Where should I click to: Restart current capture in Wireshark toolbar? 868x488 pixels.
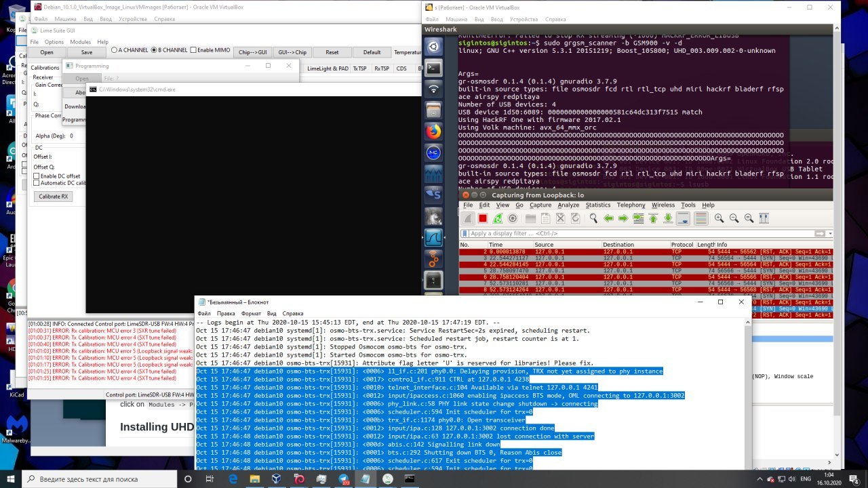click(x=498, y=218)
